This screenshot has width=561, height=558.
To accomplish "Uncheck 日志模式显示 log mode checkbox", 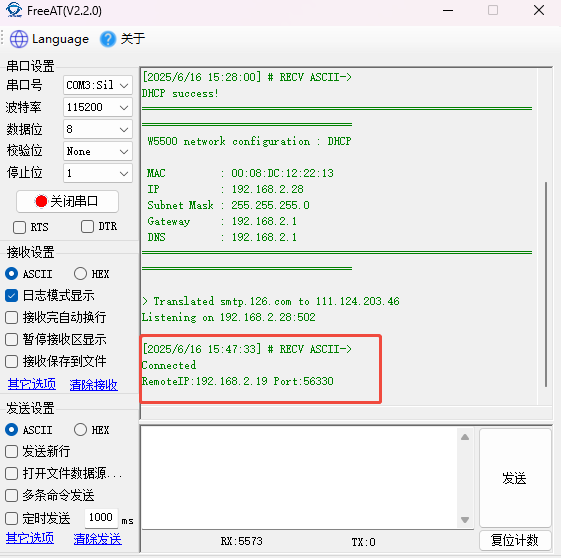I will coord(11,295).
